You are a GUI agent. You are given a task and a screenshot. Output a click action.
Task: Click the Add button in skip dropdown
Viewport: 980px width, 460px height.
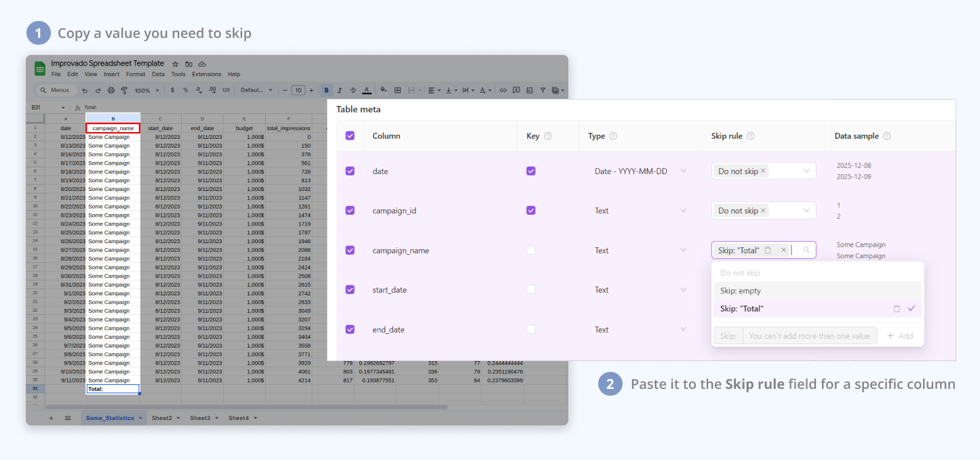tap(900, 336)
